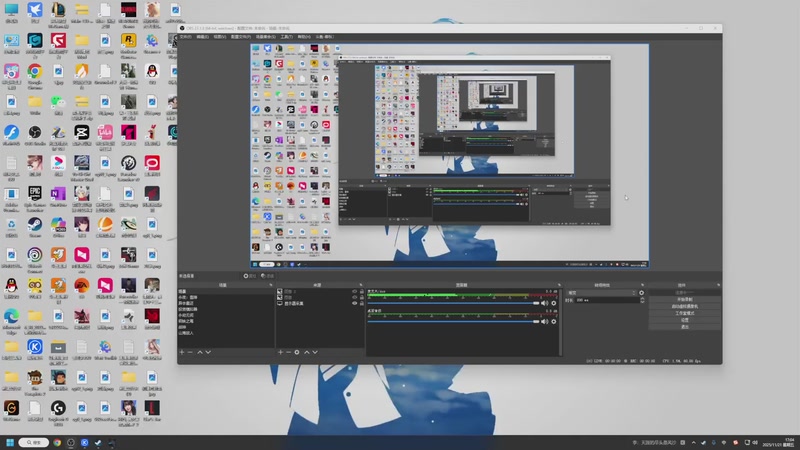Open the 桌面音频 audio settings gear
This screenshot has width=800, height=450.
point(554,321)
